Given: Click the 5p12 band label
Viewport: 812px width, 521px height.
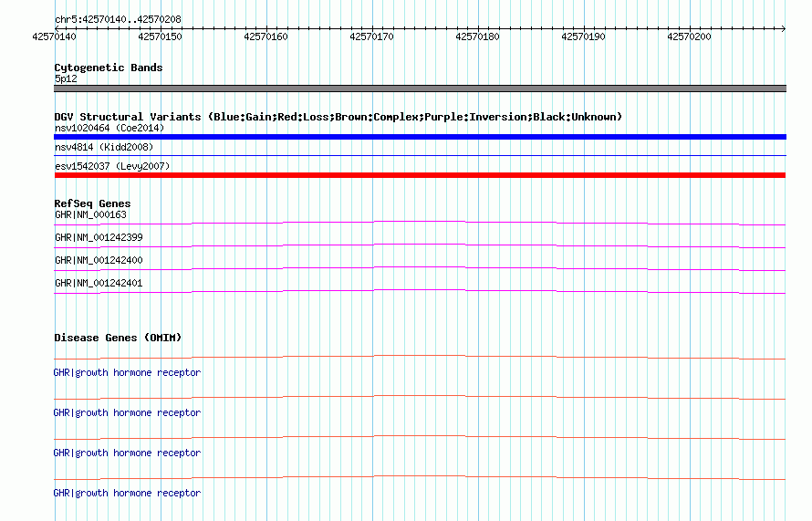Looking at the screenshot, I should pyautogui.click(x=66, y=78).
